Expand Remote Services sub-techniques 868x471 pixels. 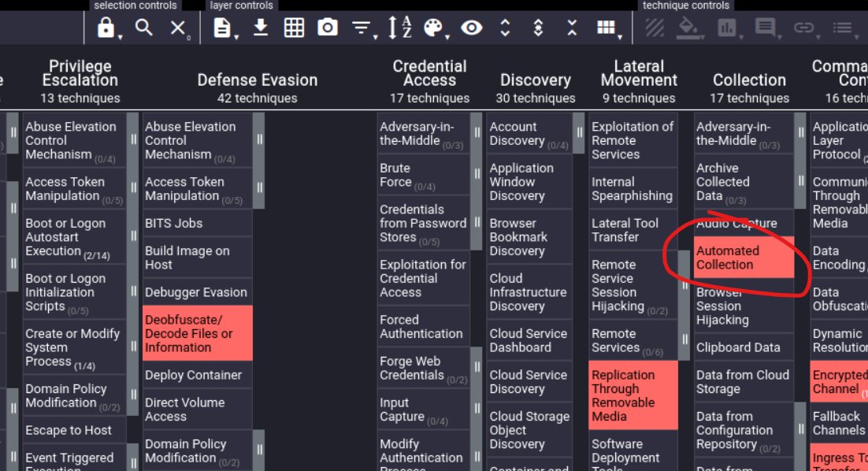[x=684, y=339]
